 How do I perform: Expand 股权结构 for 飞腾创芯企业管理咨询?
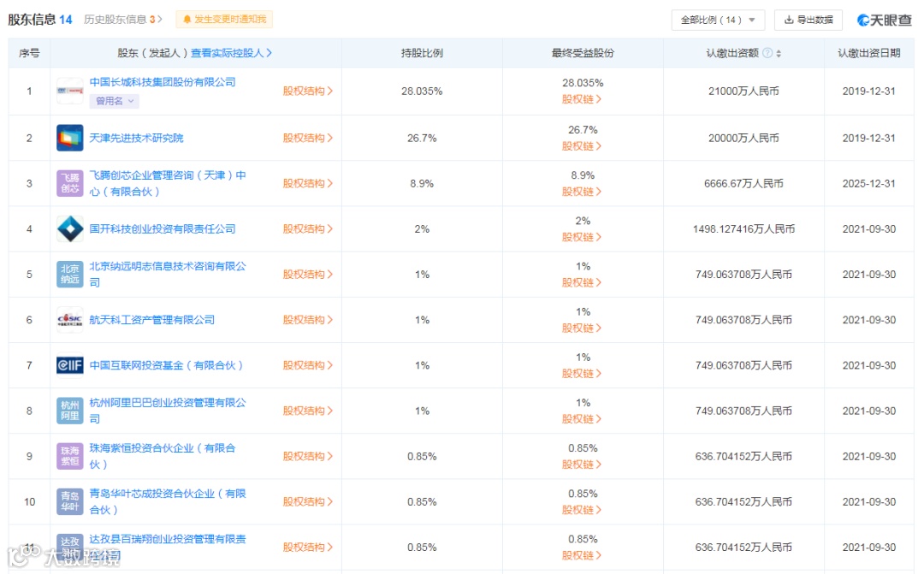coord(308,183)
